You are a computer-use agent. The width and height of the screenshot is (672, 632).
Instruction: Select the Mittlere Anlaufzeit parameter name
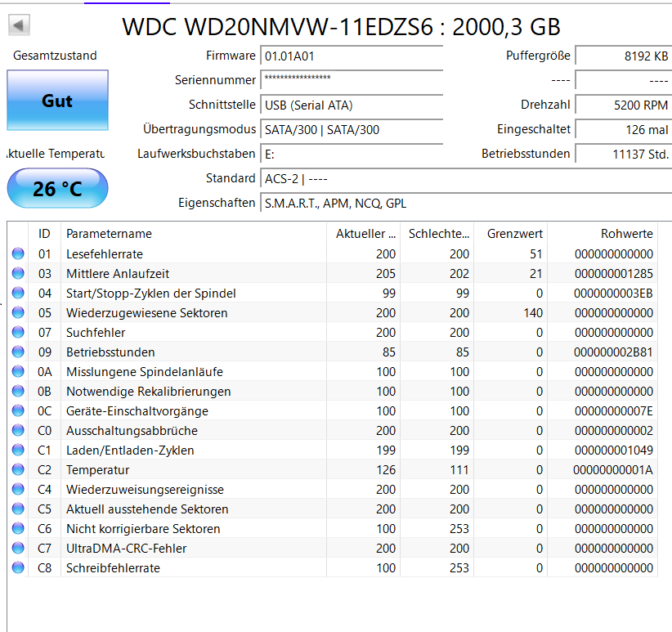(118, 274)
